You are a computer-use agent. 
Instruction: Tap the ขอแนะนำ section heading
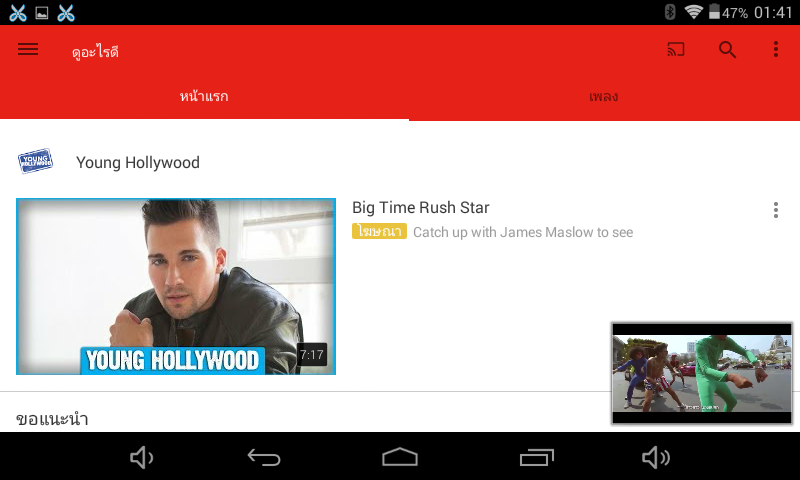coord(52,419)
